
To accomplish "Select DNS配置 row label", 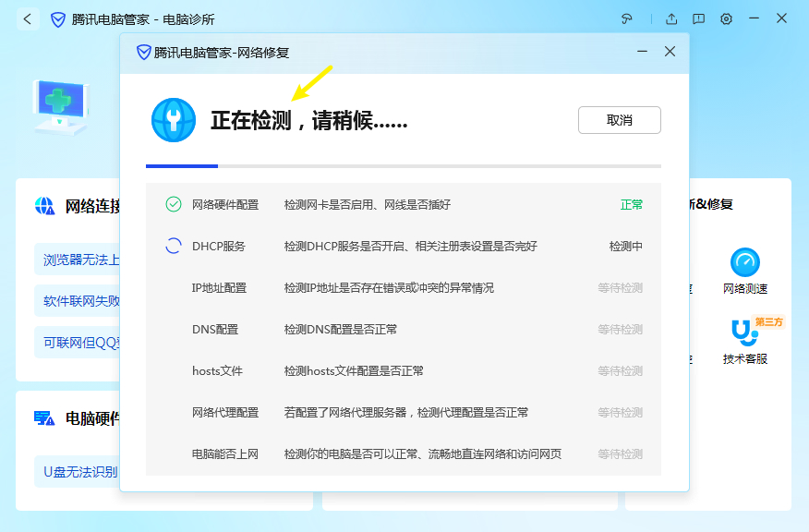I will pyautogui.click(x=215, y=329).
